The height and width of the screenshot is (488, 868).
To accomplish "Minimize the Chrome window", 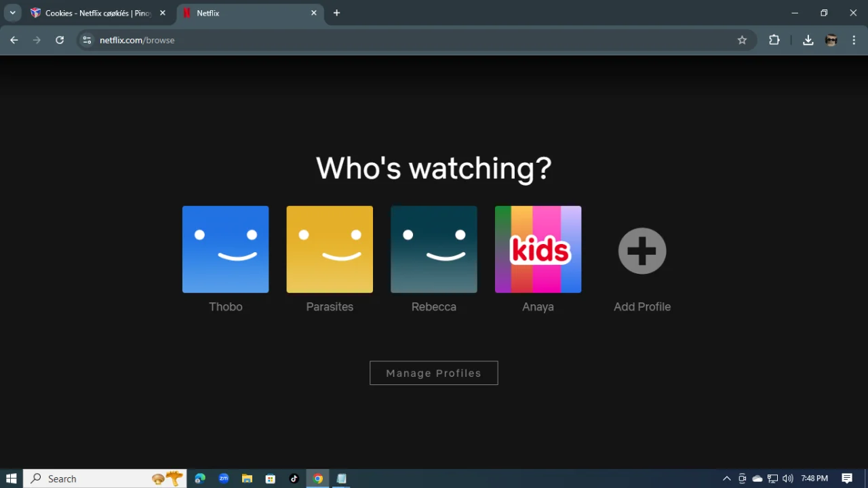I will (x=795, y=13).
